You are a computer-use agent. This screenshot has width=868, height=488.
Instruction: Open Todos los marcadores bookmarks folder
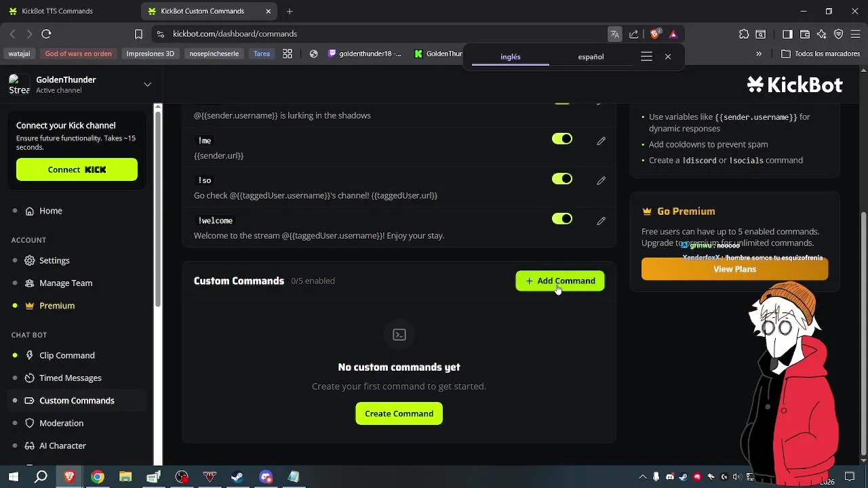click(821, 54)
